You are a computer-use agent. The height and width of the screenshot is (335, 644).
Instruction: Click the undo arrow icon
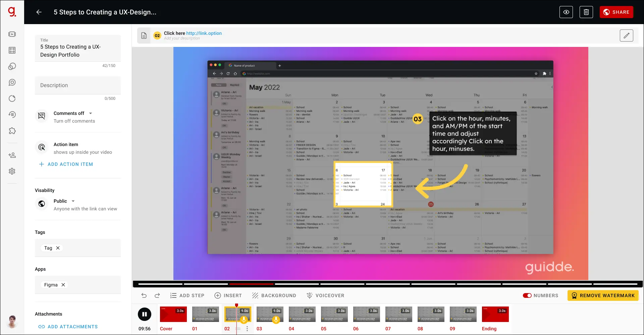(x=144, y=295)
